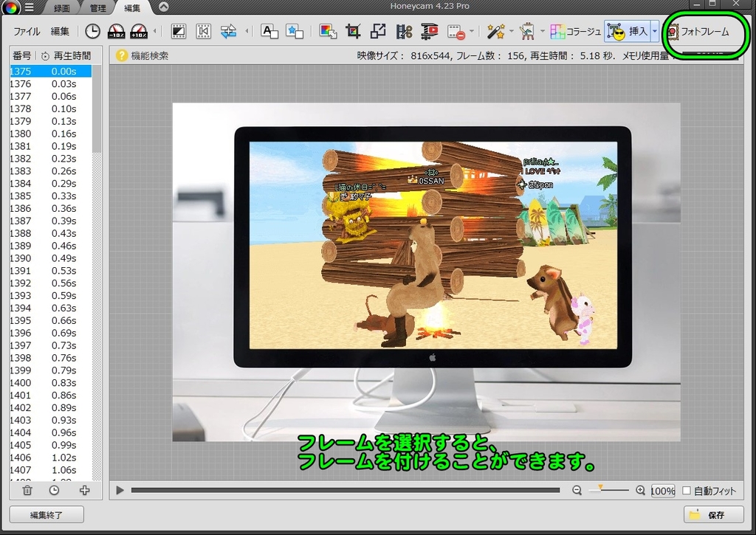Open dropdown next to easel icon
This screenshot has width=756, height=535.
pyautogui.click(x=543, y=31)
